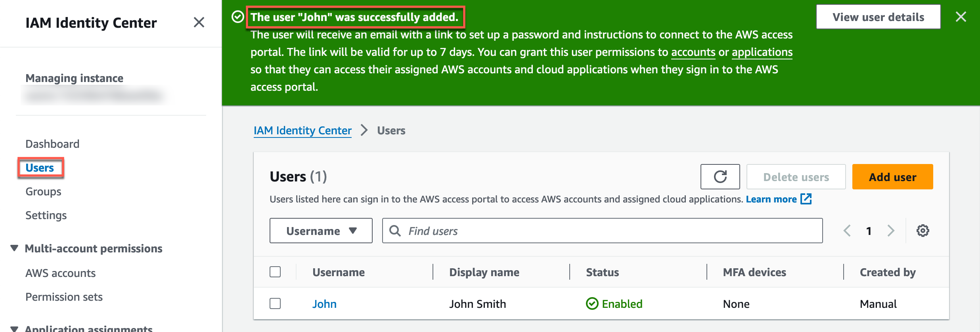The height and width of the screenshot is (332, 980).
Task: Click the Delete users button
Action: (796, 177)
